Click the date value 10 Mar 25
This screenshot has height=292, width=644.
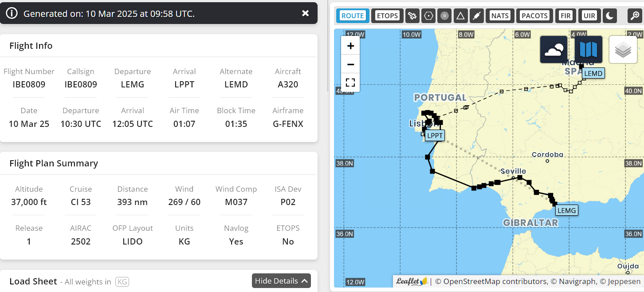pos(29,124)
